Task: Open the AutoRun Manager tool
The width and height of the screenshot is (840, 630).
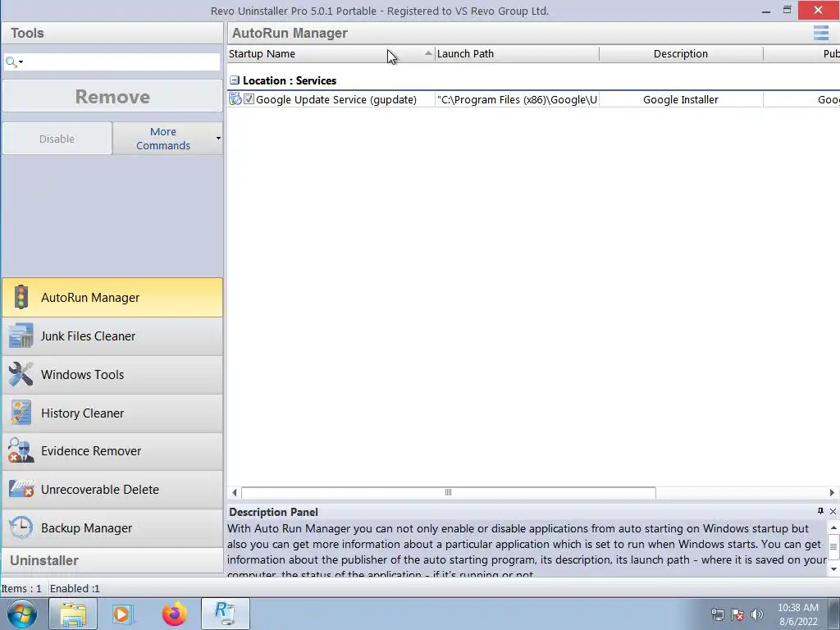Action: tap(112, 297)
